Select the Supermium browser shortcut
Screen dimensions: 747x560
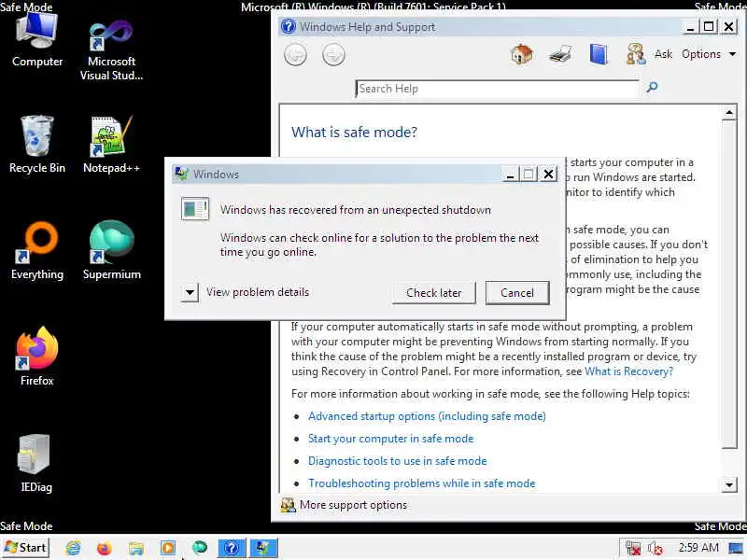click(x=111, y=251)
